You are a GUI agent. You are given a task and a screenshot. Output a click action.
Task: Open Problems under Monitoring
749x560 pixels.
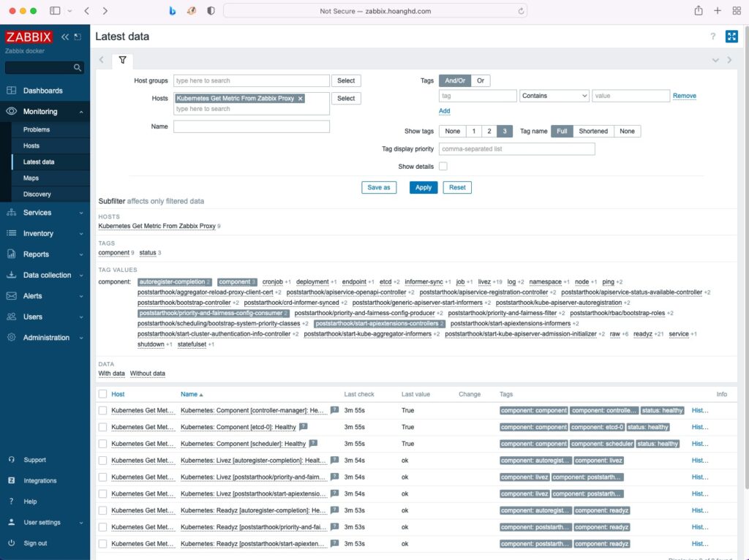click(x=37, y=129)
